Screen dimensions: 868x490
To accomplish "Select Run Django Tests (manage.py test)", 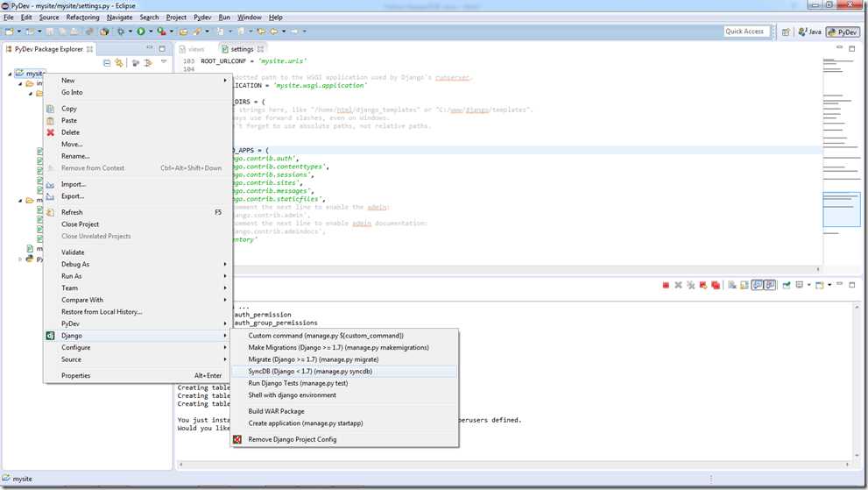I will click(343, 383).
